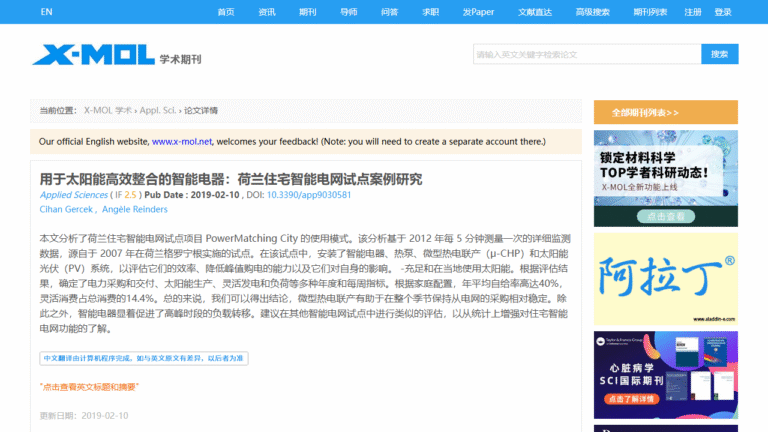Open the 期刊列表 nav item

650,12
